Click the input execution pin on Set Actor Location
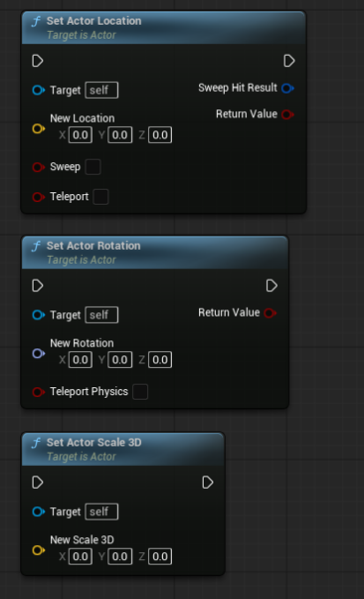Image resolution: width=364 pixels, height=599 pixels. [x=38, y=61]
